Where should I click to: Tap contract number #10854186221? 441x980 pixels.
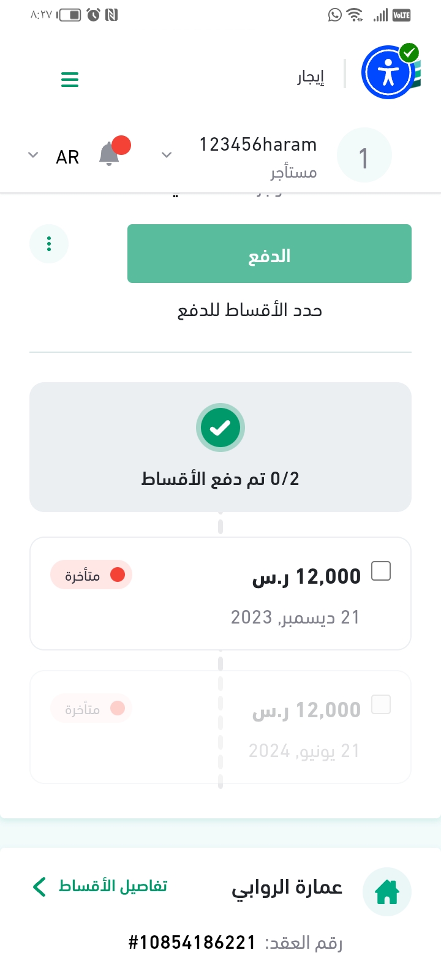[x=191, y=943]
